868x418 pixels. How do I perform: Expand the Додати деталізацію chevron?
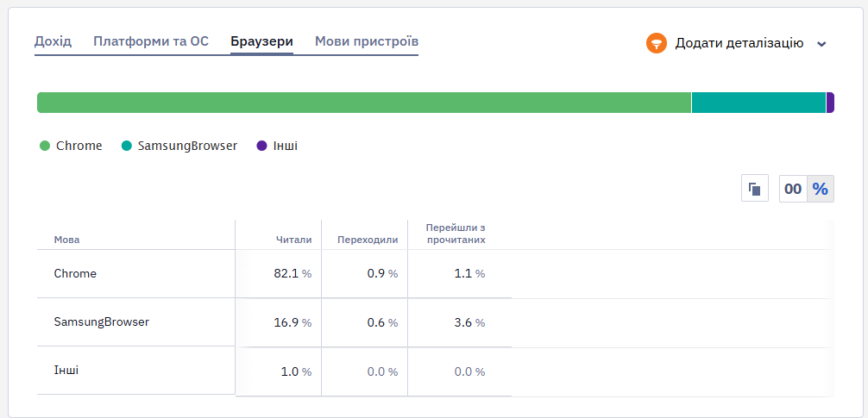[821, 44]
